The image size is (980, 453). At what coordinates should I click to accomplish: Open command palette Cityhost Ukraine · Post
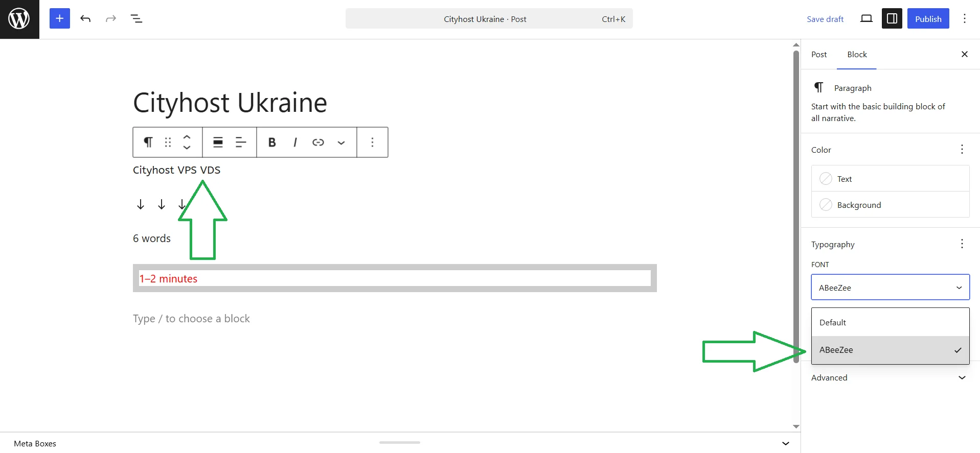click(489, 18)
